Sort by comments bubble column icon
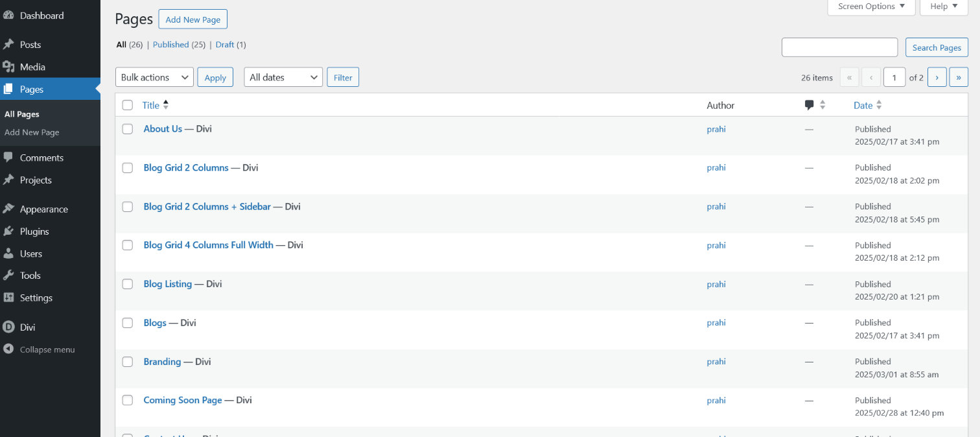The image size is (980, 437). click(x=809, y=105)
